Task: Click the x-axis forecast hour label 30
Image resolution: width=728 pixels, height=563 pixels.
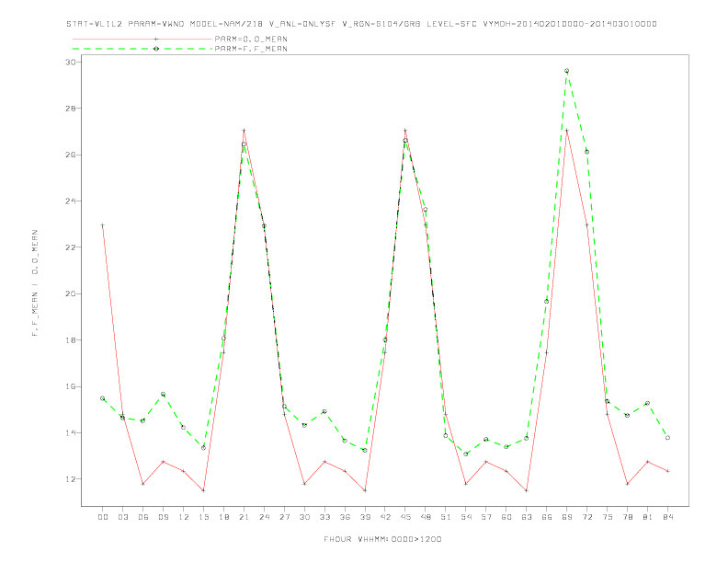Action: pyautogui.click(x=304, y=517)
